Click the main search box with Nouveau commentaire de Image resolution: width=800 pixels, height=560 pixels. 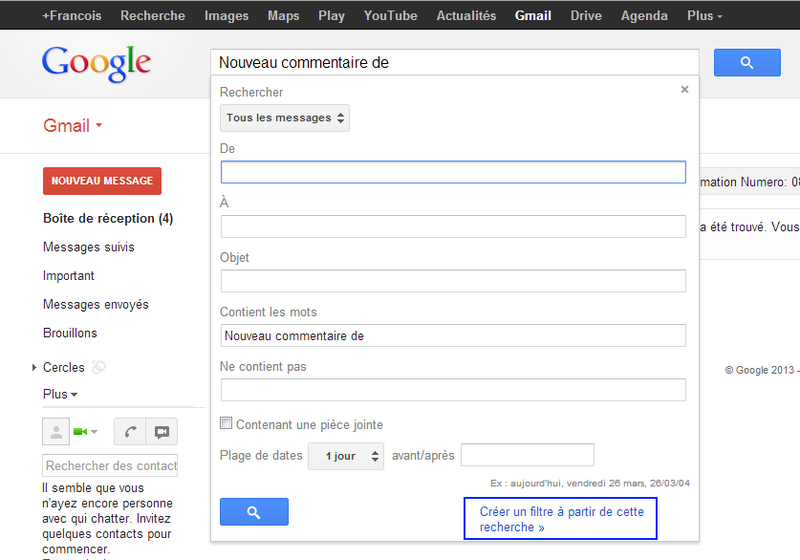pyautogui.click(x=455, y=62)
